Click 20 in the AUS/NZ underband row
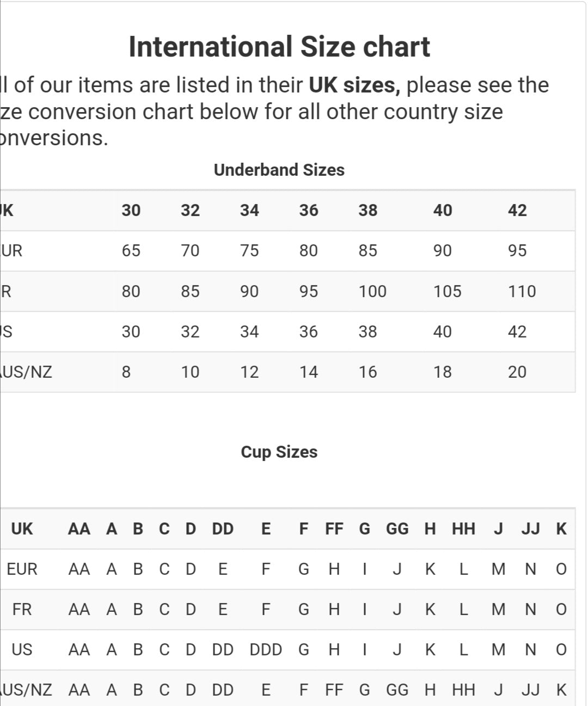 click(517, 372)
